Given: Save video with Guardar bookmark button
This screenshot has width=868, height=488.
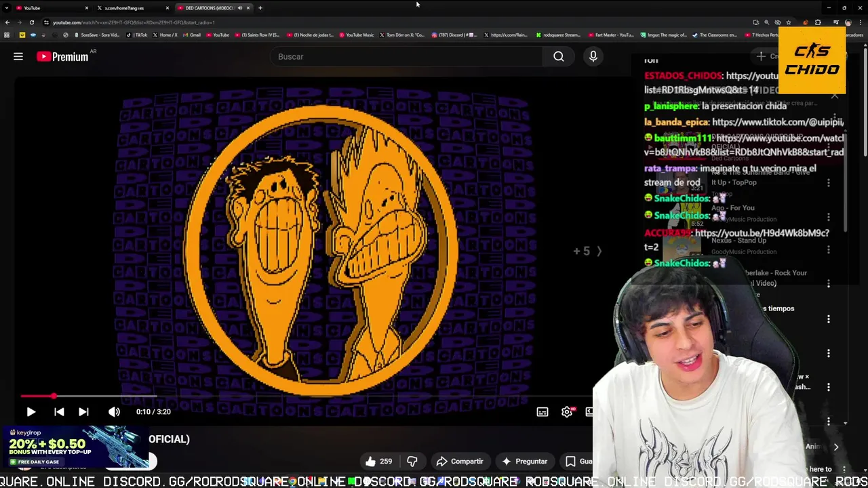Looking at the screenshot, I should click(x=578, y=462).
